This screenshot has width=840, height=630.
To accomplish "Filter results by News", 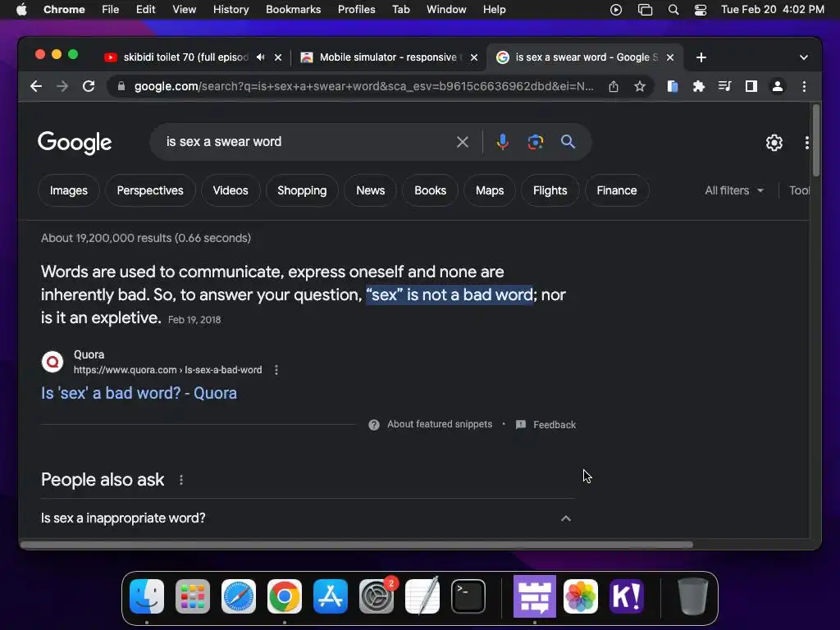I will click(370, 190).
